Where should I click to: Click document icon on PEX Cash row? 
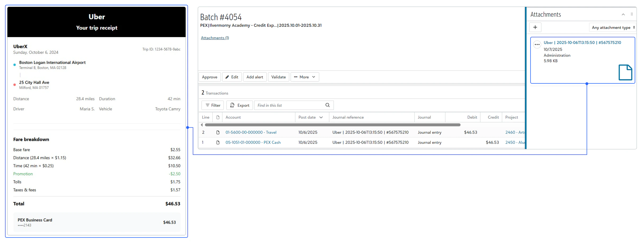[x=218, y=142]
